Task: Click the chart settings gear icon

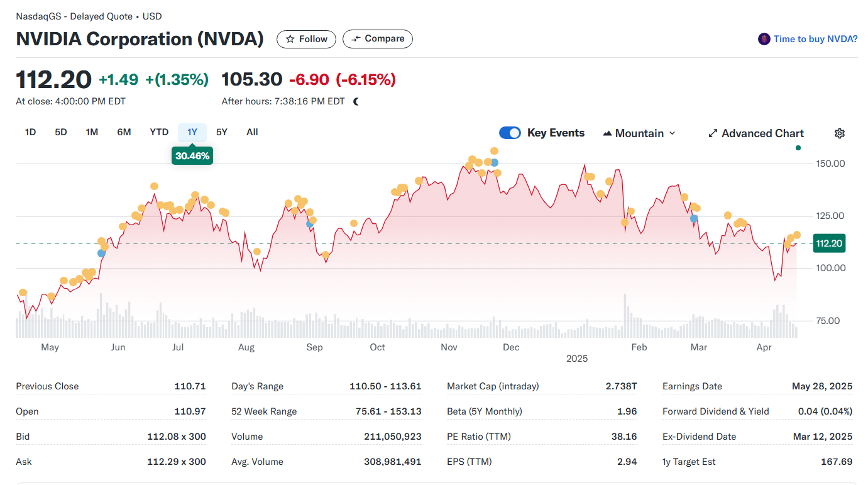Action: pyautogui.click(x=840, y=133)
